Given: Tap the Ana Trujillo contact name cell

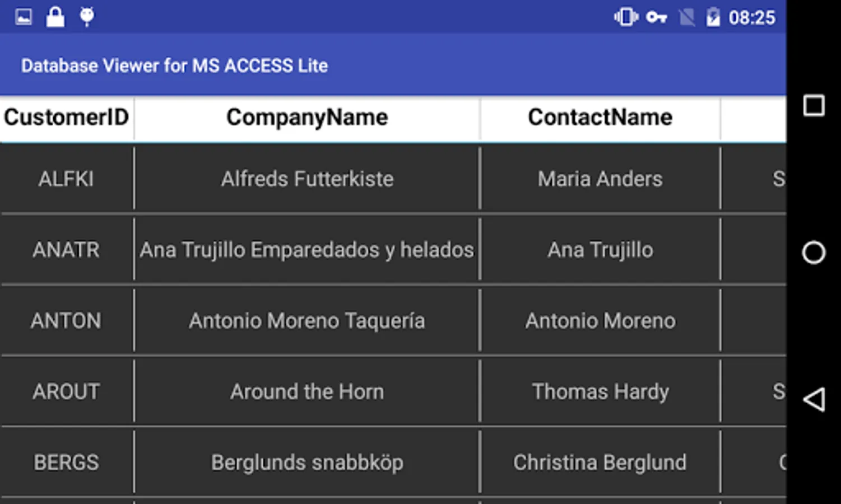Looking at the screenshot, I should point(600,250).
